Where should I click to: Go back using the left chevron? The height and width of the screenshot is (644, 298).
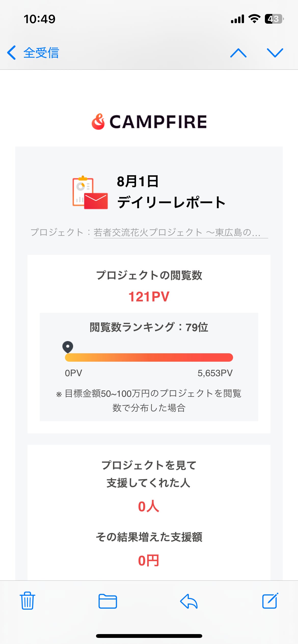coord(11,53)
